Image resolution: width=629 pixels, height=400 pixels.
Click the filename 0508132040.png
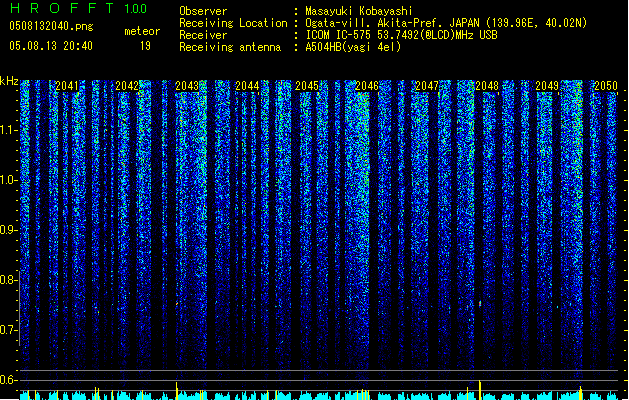click(51, 26)
